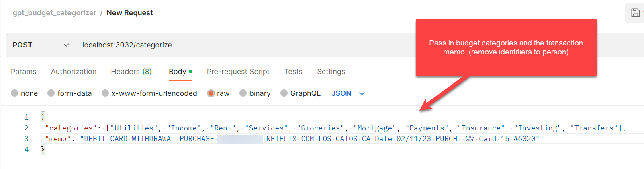Open the POST method dropdown

point(41,45)
